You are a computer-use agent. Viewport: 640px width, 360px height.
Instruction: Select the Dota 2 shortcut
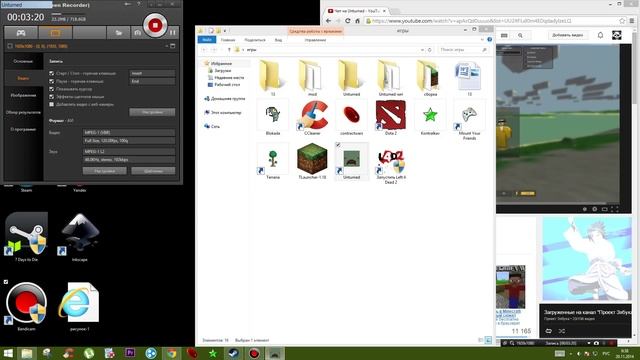[x=391, y=118]
